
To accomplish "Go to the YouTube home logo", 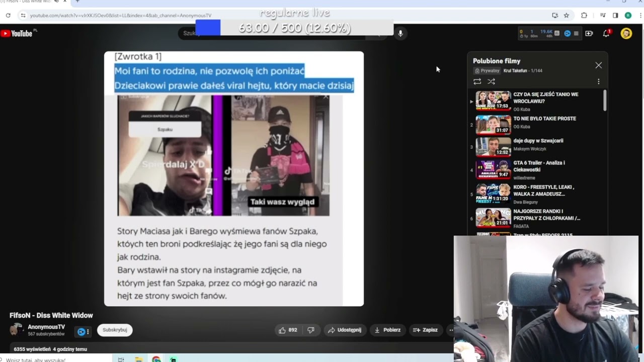I will tap(17, 34).
